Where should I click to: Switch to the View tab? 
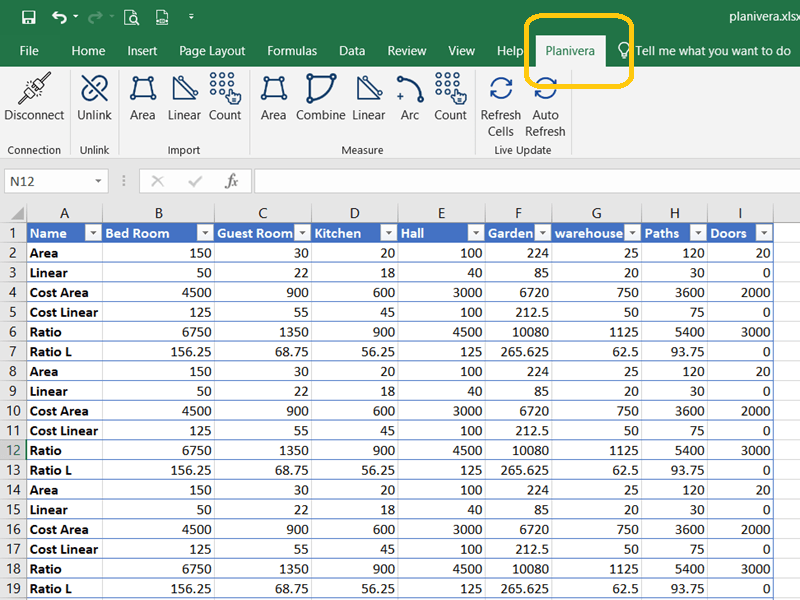[461, 51]
